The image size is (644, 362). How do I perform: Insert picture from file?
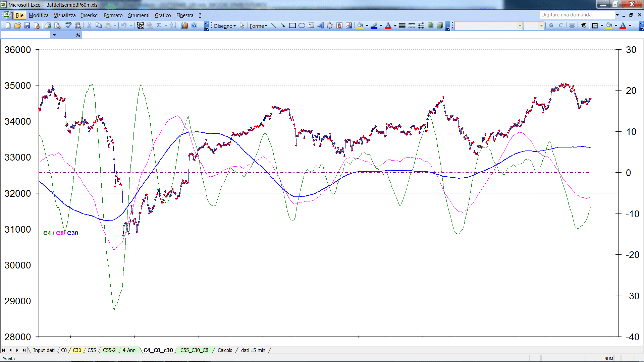[349, 25]
